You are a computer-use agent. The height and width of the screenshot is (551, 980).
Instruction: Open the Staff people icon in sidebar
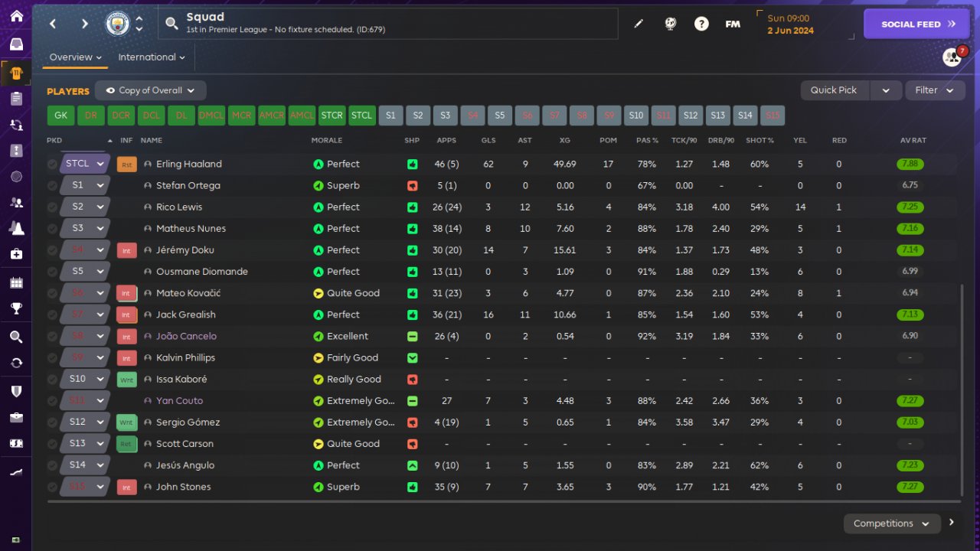pyautogui.click(x=16, y=203)
